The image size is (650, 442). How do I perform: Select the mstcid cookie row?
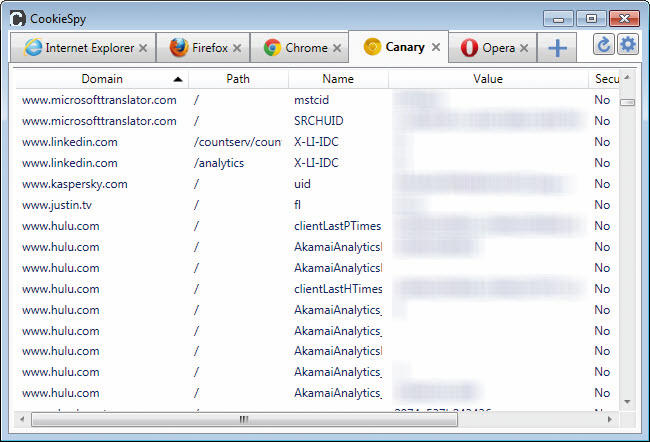[x=317, y=100]
